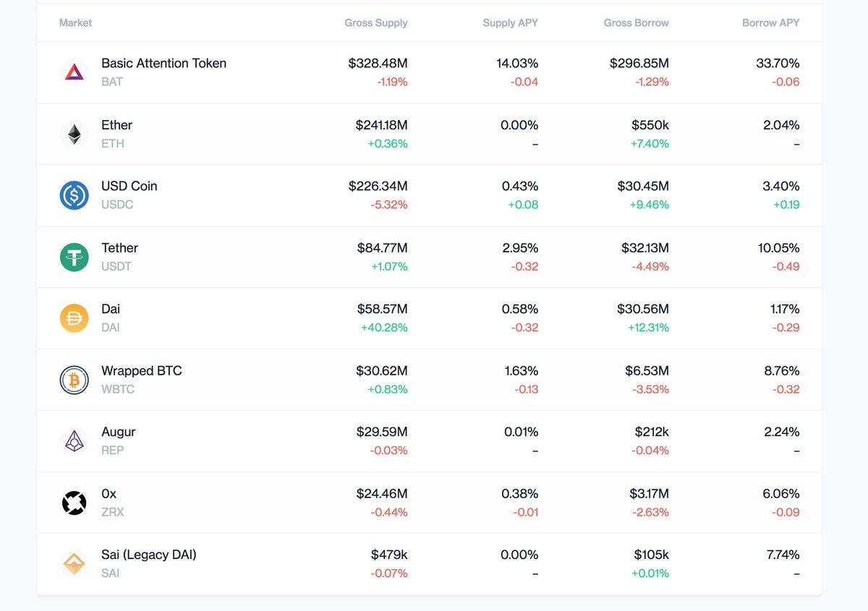
Task: Click the USDT ticker symbol
Action: tap(116, 266)
